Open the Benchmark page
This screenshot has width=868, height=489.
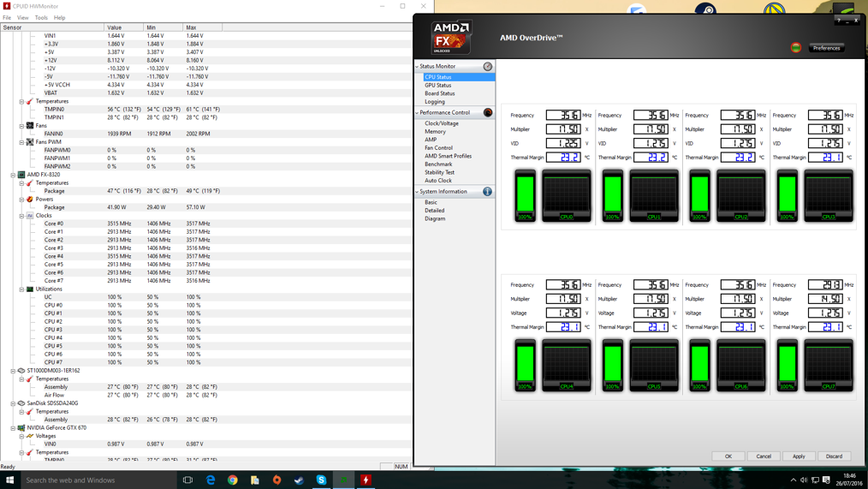pyautogui.click(x=438, y=164)
